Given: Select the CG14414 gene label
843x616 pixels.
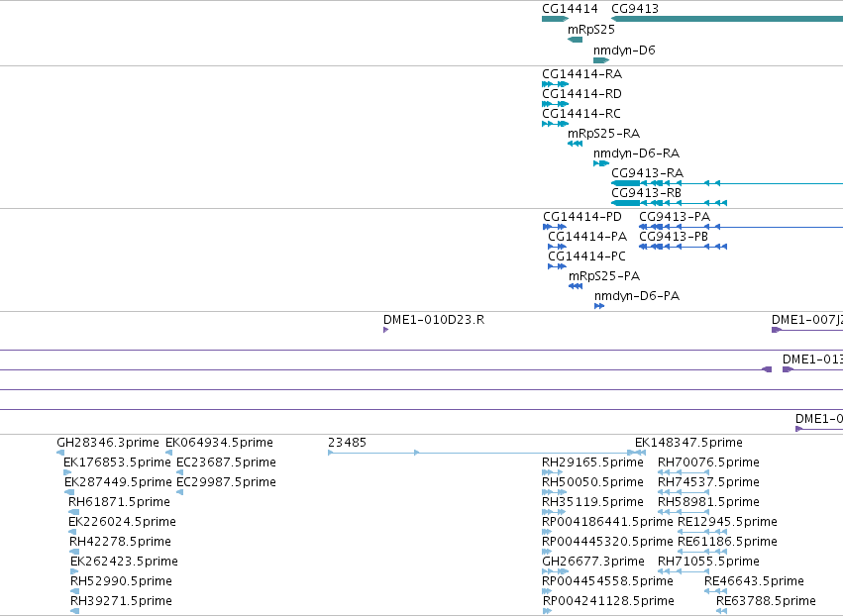Looking at the screenshot, I should coord(570,9).
